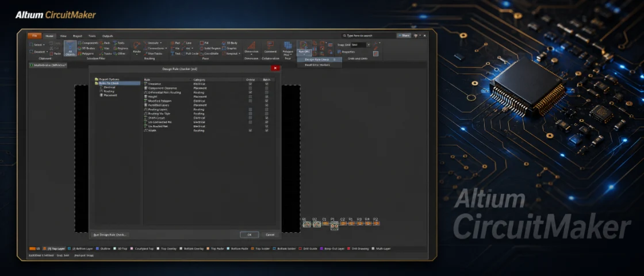Toggle Batch checkbox for Modified Polygon
644x276 pixels.
(267, 101)
